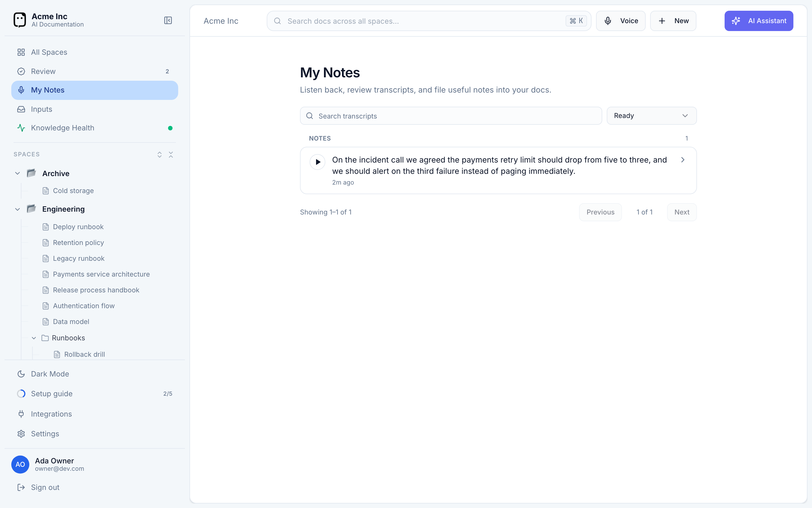Click the Acme Inc logo icon
This screenshot has width=812, height=508.
[19, 20]
